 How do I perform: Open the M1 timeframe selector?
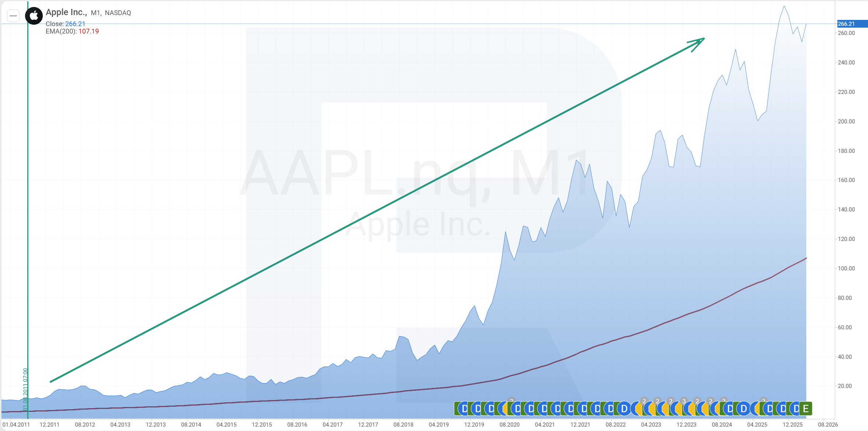[x=95, y=13]
